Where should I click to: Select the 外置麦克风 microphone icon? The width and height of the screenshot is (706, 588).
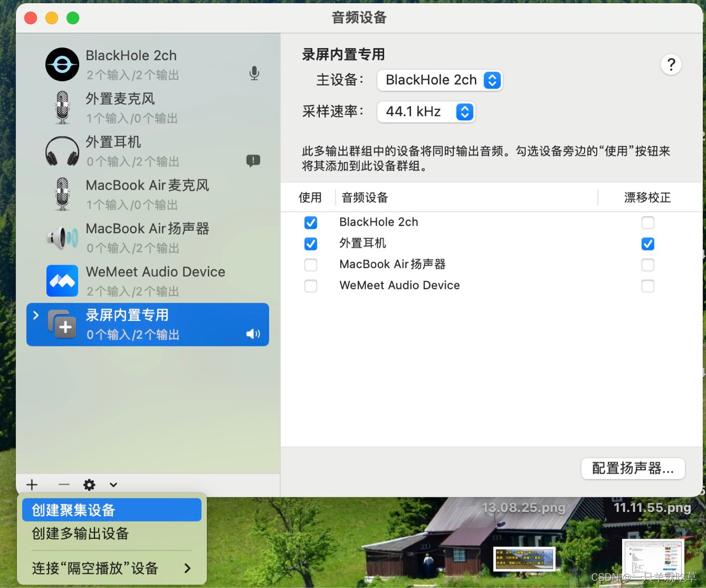(x=62, y=108)
